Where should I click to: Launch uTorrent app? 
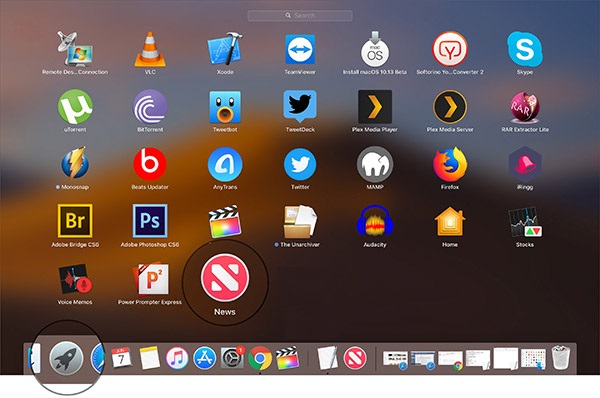pos(75,107)
